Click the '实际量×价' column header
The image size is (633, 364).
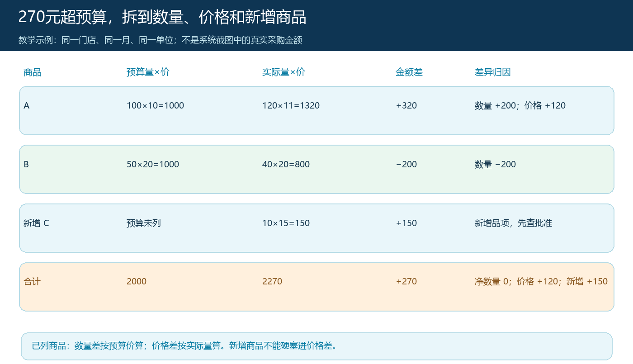point(283,72)
